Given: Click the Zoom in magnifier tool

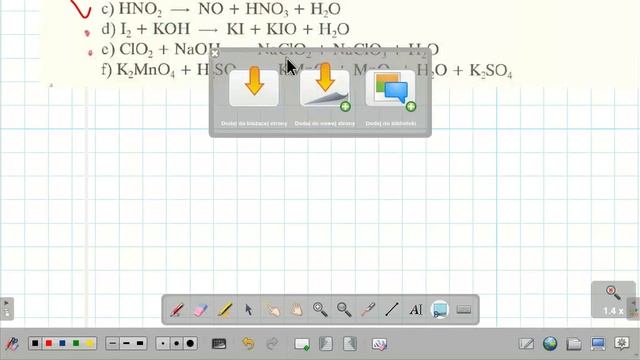Looking at the screenshot, I should [x=320, y=310].
